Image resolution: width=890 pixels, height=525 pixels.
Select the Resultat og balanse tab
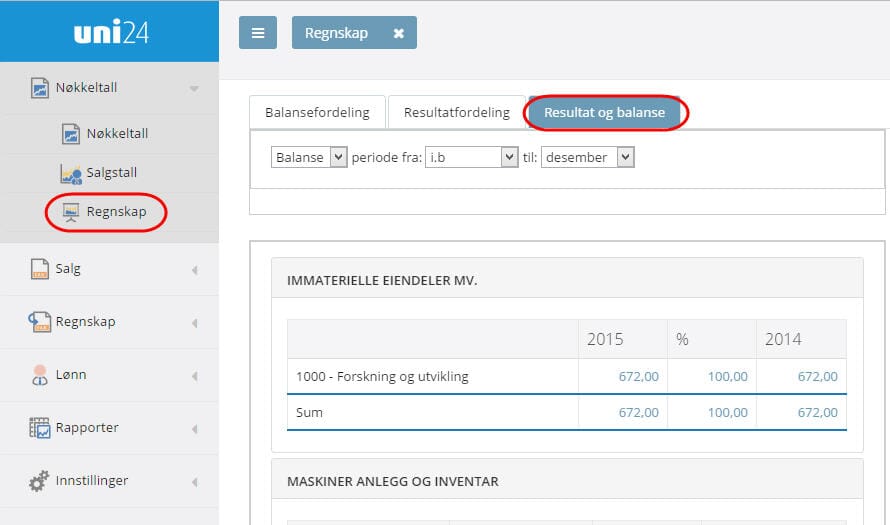coord(604,113)
